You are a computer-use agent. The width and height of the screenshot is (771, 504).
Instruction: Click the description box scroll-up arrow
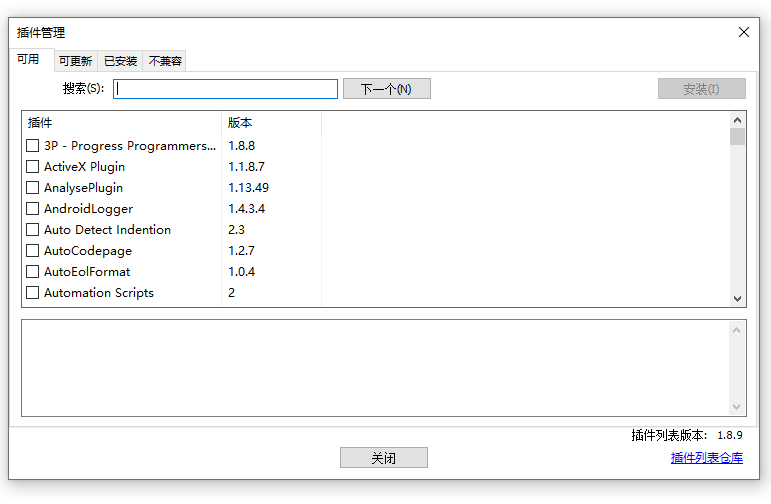736,330
